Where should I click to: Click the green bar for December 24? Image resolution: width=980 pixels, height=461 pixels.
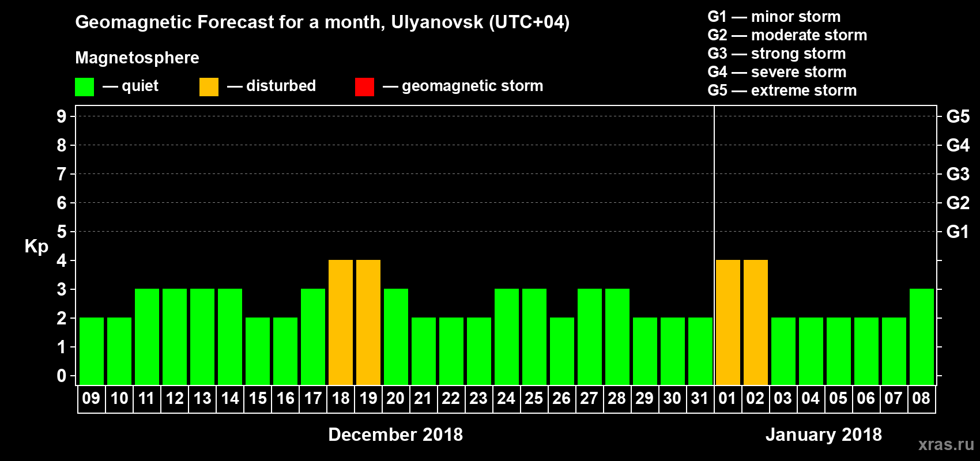pyautogui.click(x=507, y=337)
